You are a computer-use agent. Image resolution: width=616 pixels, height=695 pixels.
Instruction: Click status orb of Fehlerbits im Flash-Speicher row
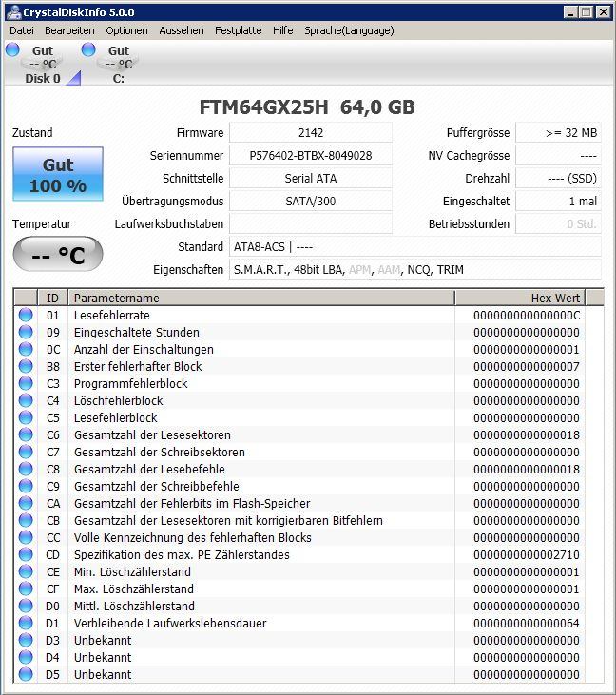click(26, 503)
